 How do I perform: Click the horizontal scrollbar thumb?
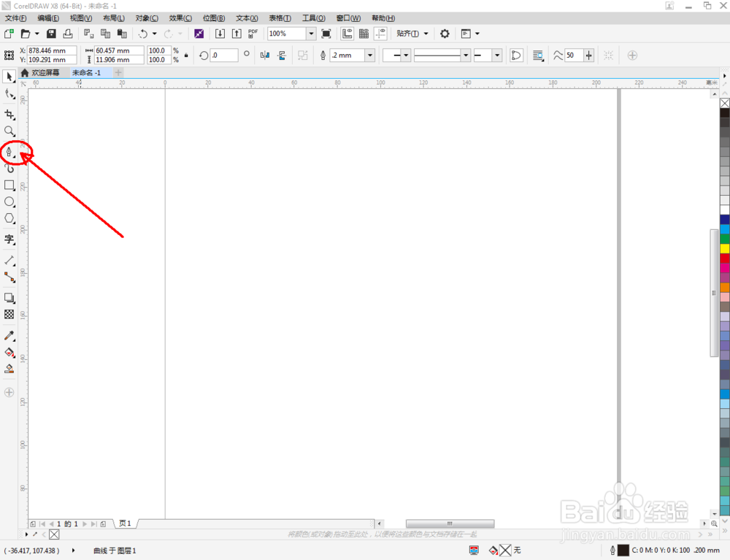(450, 523)
